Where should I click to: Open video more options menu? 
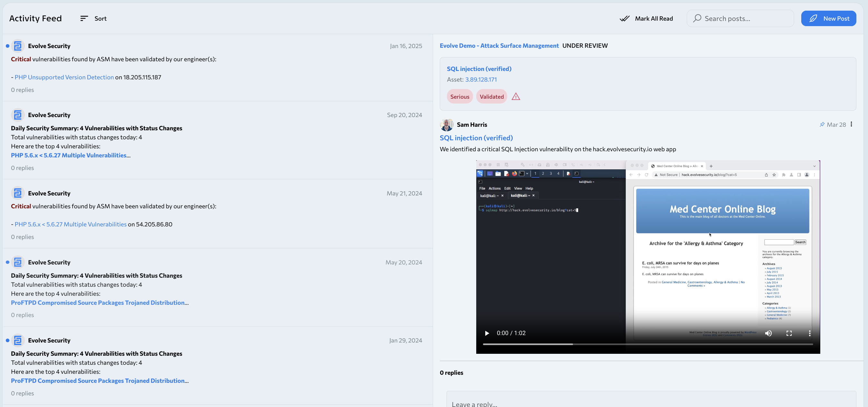tap(809, 333)
